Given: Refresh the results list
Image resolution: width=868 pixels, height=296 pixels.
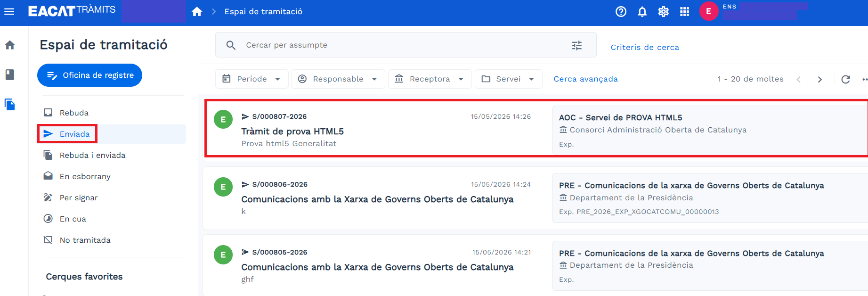Looking at the screenshot, I should pyautogui.click(x=845, y=79).
